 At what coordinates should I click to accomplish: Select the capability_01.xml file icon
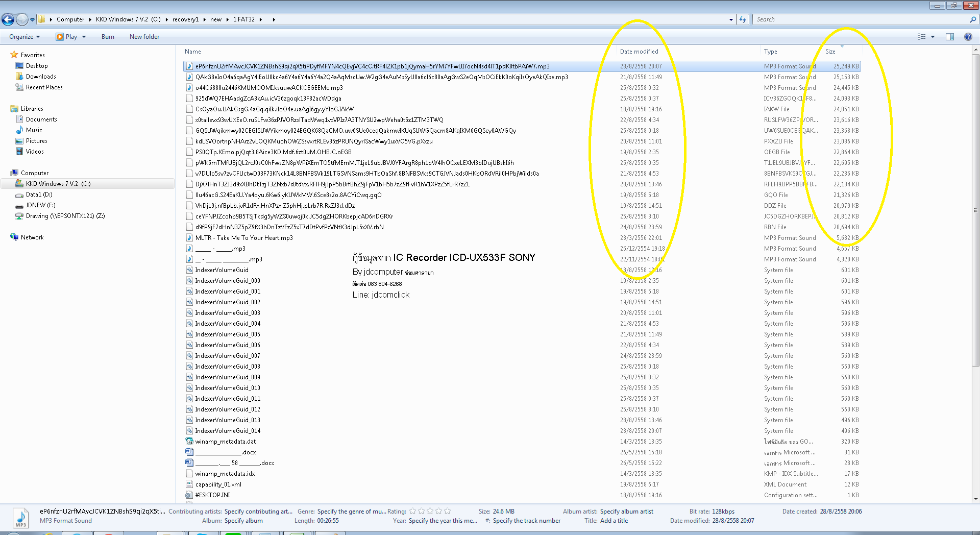click(189, 484)
